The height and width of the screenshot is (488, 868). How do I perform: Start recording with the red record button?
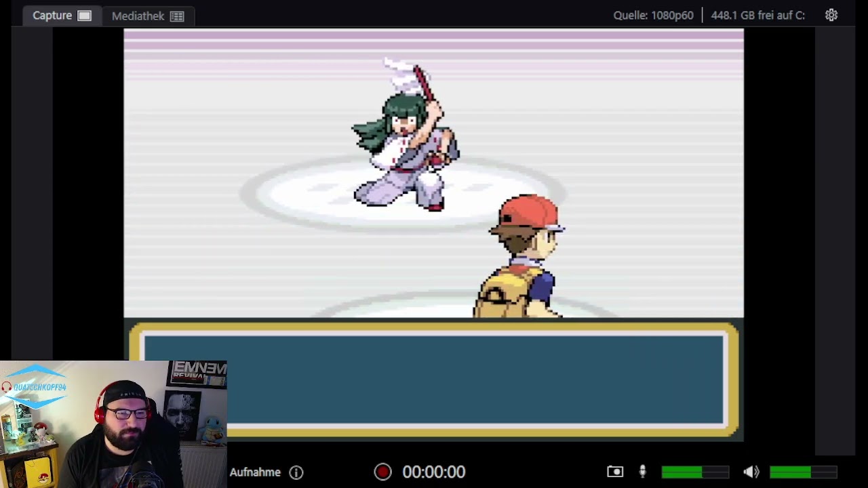tap(382, 472)
